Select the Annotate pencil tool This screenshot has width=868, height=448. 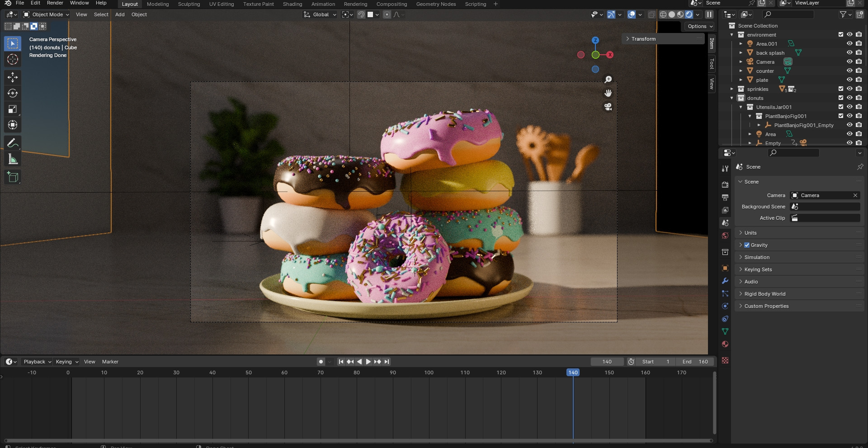(13, 143)
